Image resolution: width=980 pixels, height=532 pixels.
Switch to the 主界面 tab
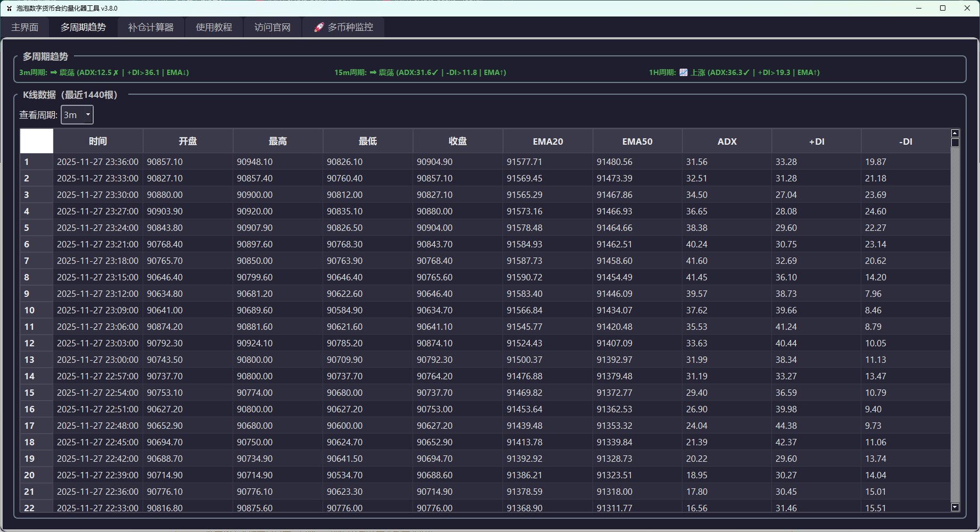click(25, 27)
